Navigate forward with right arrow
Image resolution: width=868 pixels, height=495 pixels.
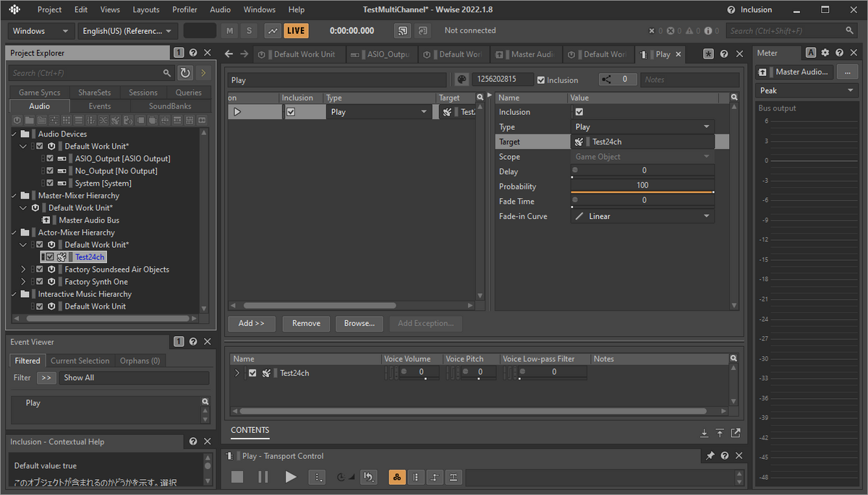(x=244, y=54)
